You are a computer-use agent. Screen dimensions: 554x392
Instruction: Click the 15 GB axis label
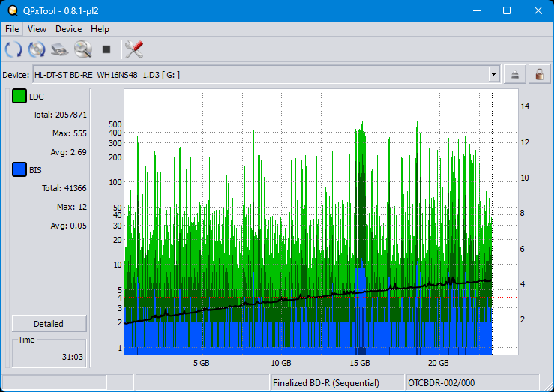(x=360, y=363)
